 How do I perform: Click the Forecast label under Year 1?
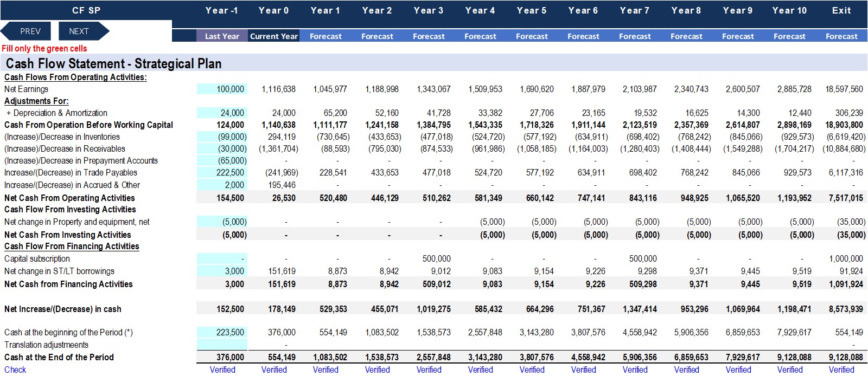[325, 36]
